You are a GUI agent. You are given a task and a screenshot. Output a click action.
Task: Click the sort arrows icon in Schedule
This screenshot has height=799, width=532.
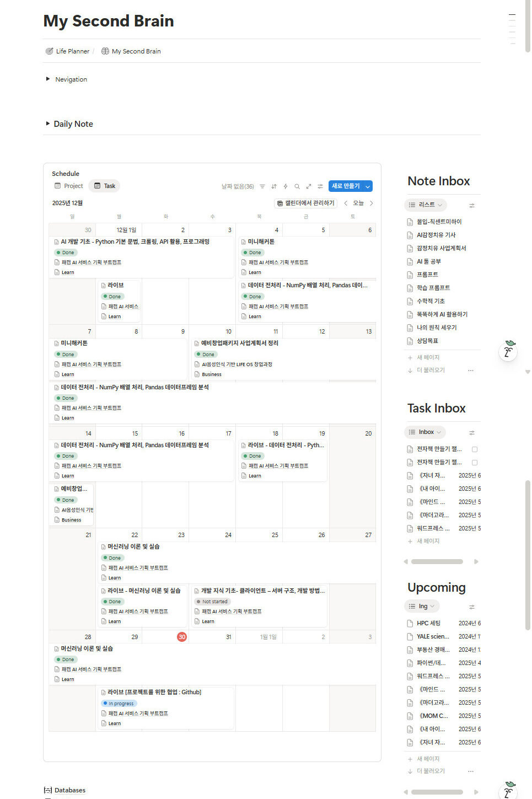click(274, 186)
